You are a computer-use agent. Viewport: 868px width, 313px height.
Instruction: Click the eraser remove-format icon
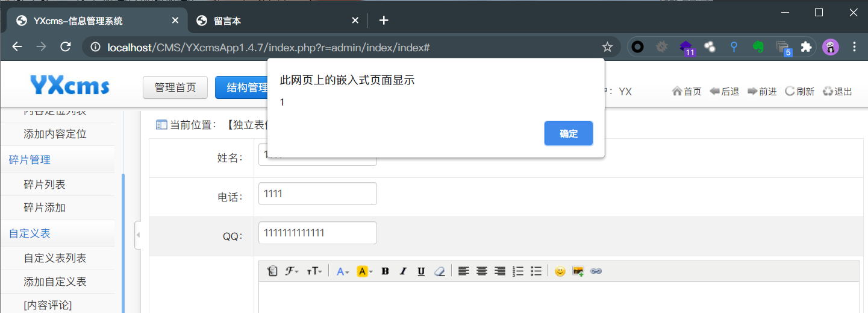coord(439,271)
